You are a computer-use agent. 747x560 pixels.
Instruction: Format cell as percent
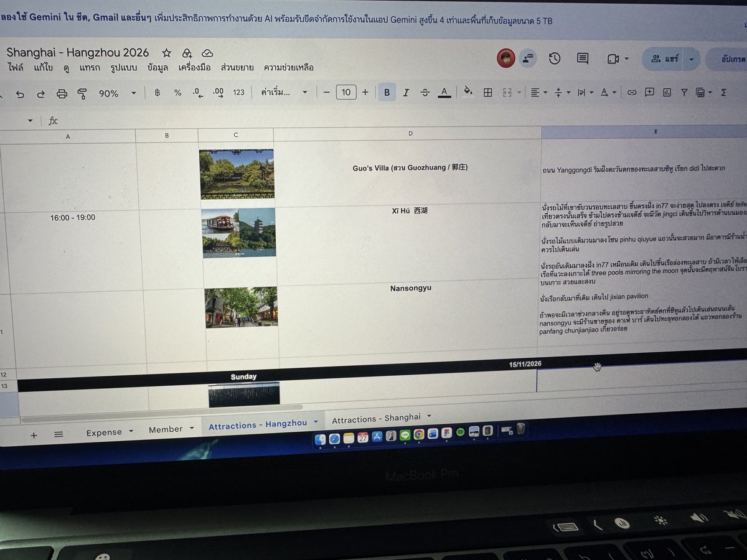coord(177,93)
